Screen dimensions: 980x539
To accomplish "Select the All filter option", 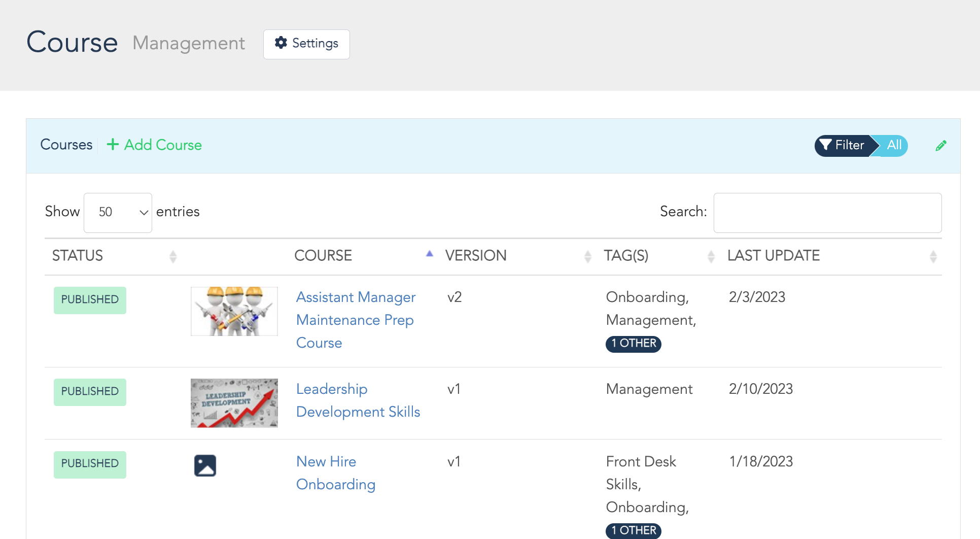I will [x=894, y=146].
